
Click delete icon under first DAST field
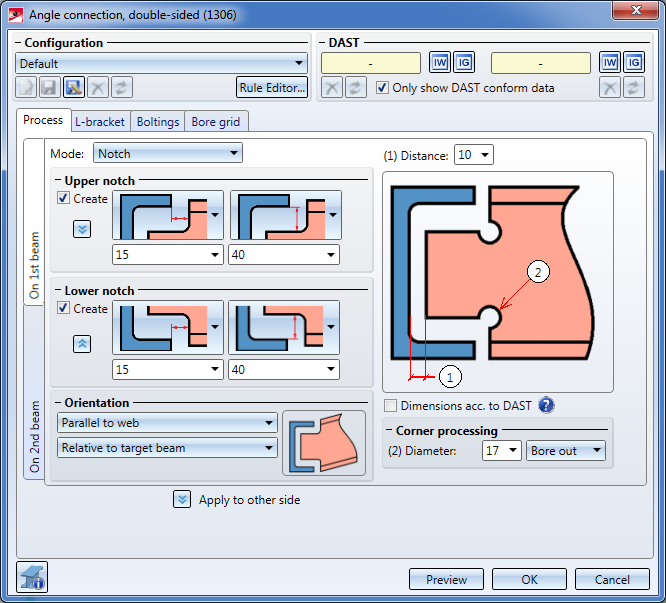(332, 87)
